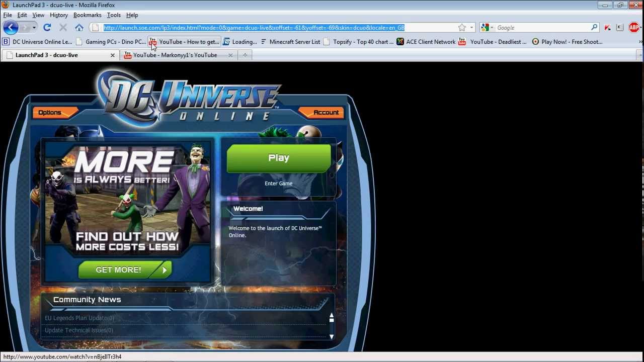Open DC Universe Online Le... bookmark
The image size is (644, 362).
coord(38,42)
